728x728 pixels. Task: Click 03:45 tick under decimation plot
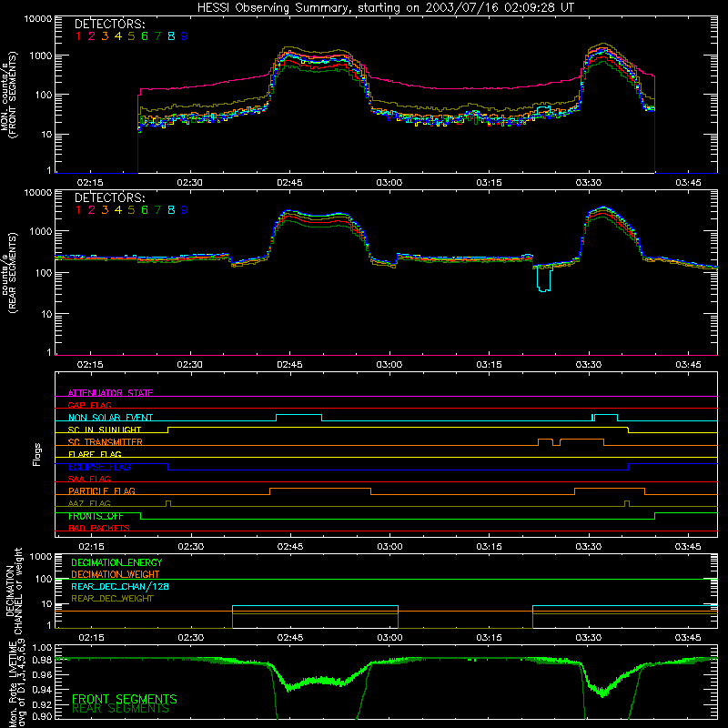[688, 638]
